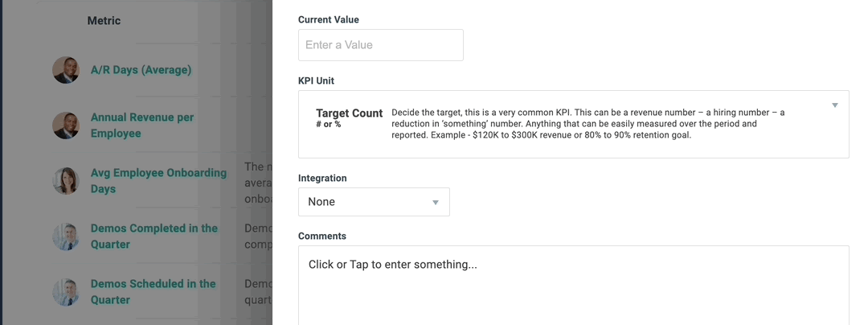Click the KPI Unit description text

pyautogui.click(x=588, y=123)
